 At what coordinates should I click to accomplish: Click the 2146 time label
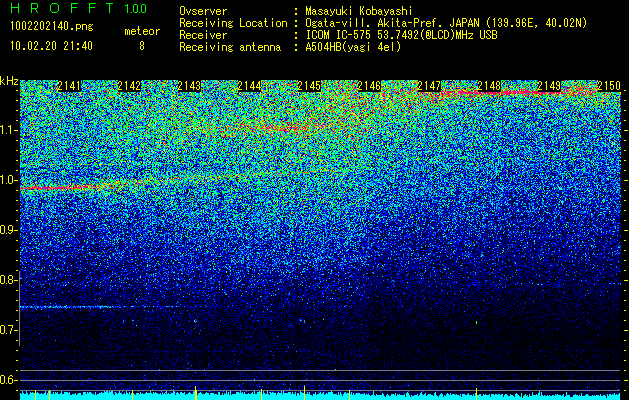coord(369,86)
